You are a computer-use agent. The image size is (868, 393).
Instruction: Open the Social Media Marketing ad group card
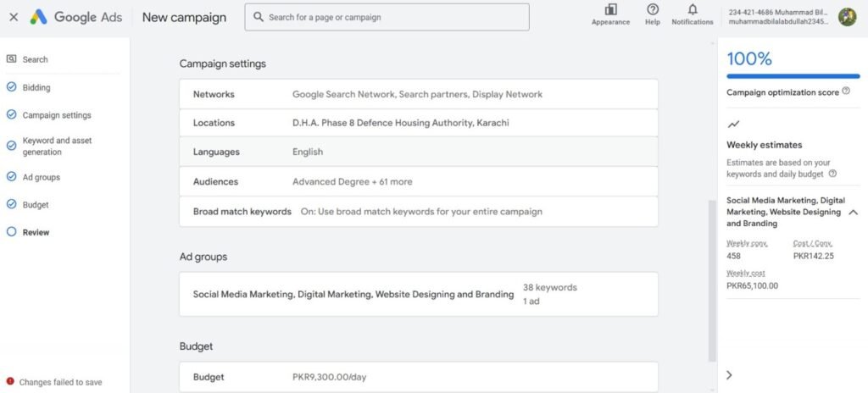pyautogui.click(x=419, y=294)
